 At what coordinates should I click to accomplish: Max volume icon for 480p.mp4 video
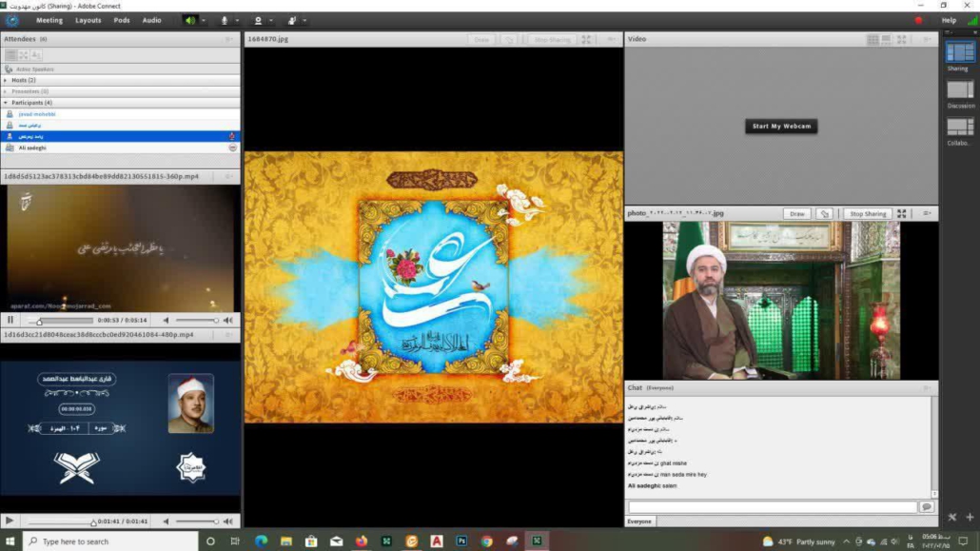pos(228,521)
